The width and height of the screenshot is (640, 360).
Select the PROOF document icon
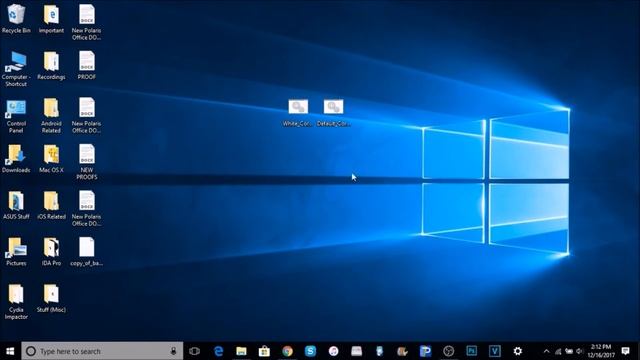pos(87,66)
